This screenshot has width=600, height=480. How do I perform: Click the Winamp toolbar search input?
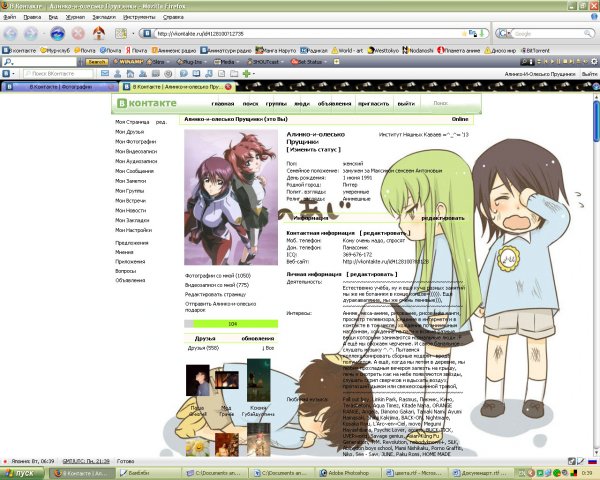click(x=40, y=62)
